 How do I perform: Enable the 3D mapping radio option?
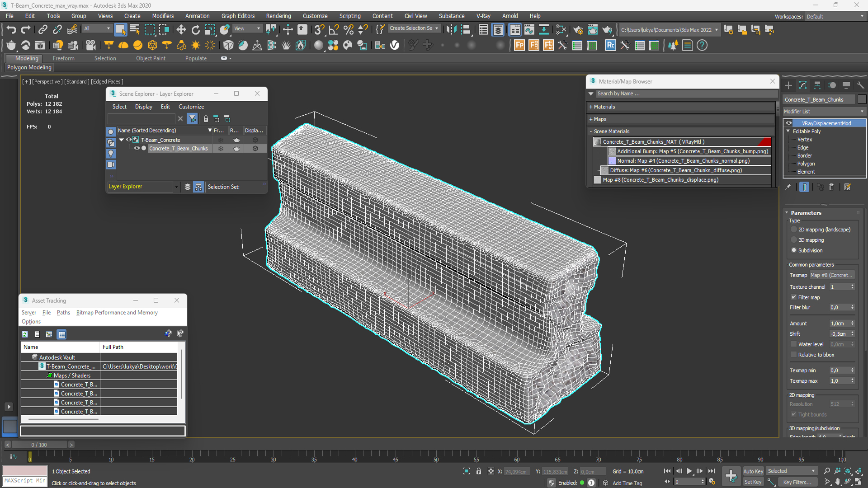(794, 240)
